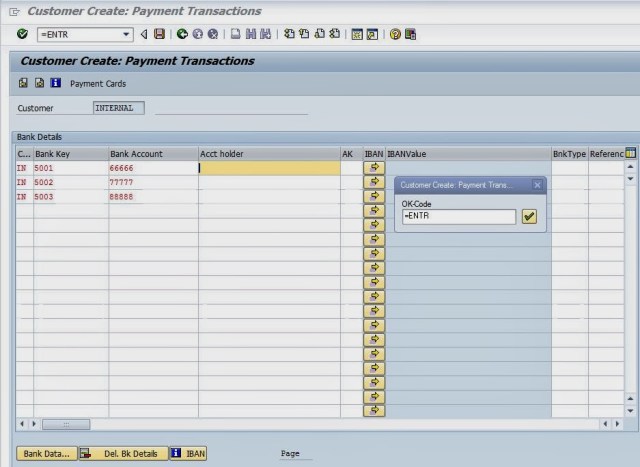The image size is (640, 467).
Task: Click the Customer field showing INTERNAL
Action: coord(118,108)
